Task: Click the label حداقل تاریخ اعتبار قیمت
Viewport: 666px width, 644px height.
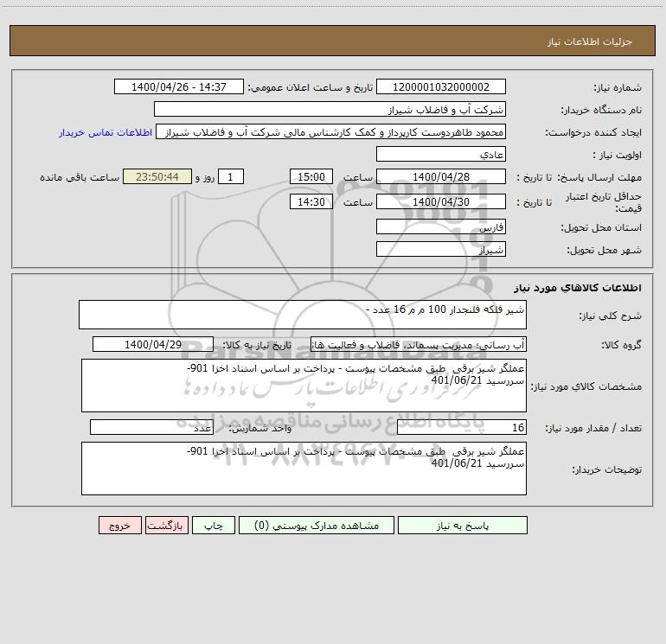Action: 603,202
